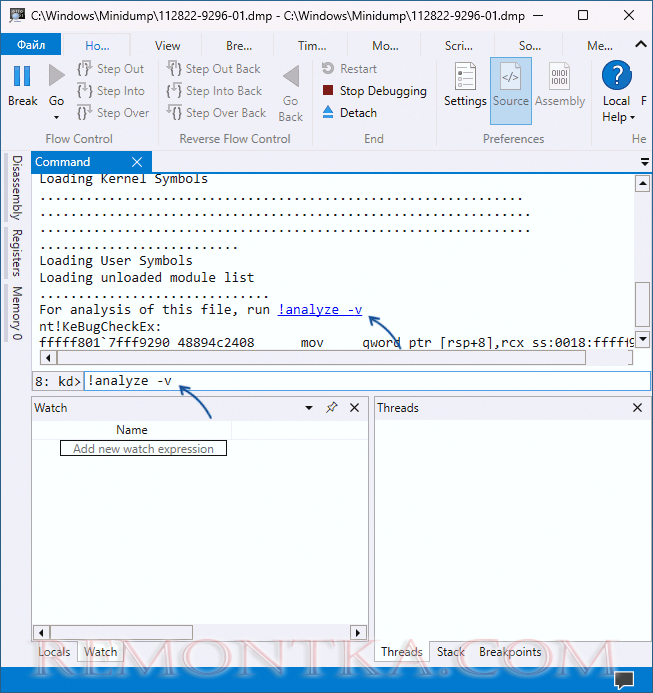Toggle Assembly mode preference
The image size is (653, 693).
[560, 85]
